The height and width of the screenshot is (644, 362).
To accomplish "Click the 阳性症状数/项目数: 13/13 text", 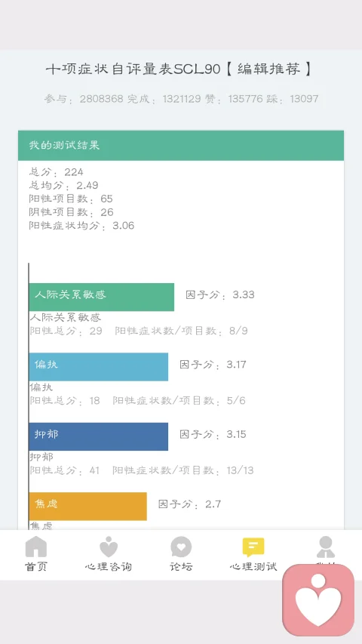I will 183,470.
